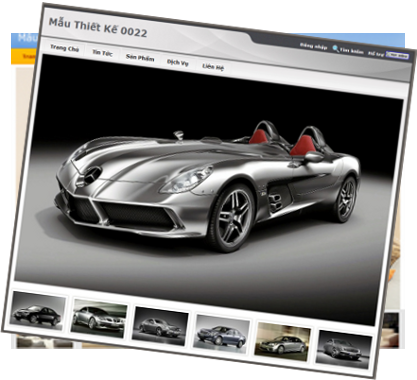Viewport: 417px width, 380px height.
Task: Switch to the Tin Tức tab
Action: [102, 53]
